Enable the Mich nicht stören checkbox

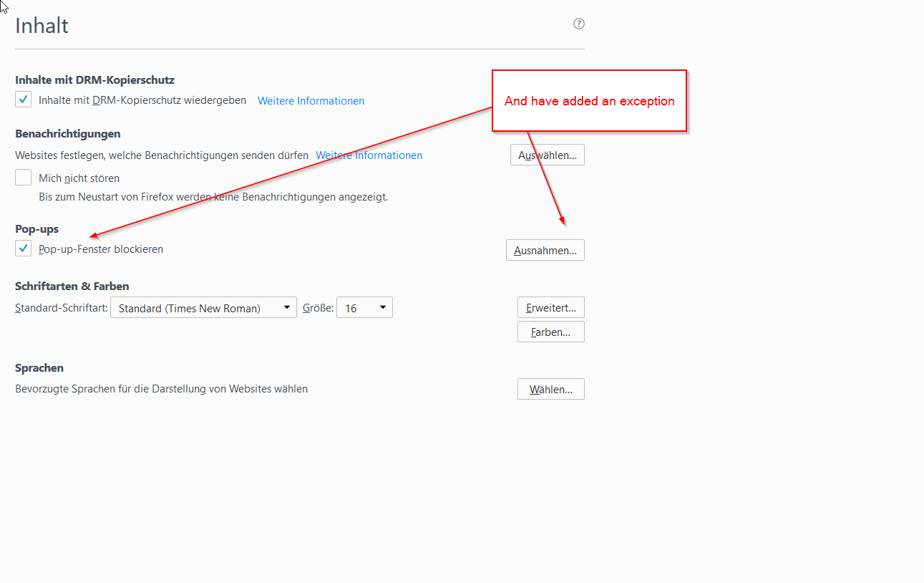(x=24, y=178)
